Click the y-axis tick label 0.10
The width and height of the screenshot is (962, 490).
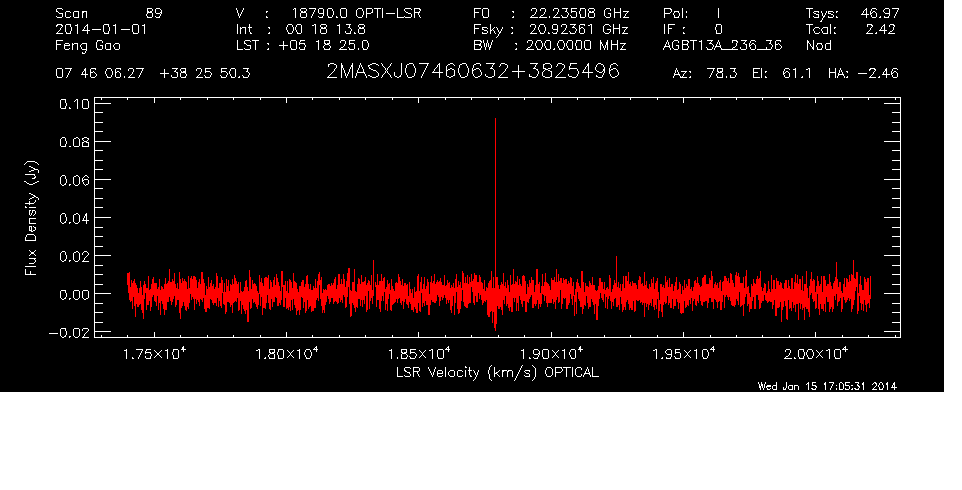pyautogui.click(x=74, y=104)
